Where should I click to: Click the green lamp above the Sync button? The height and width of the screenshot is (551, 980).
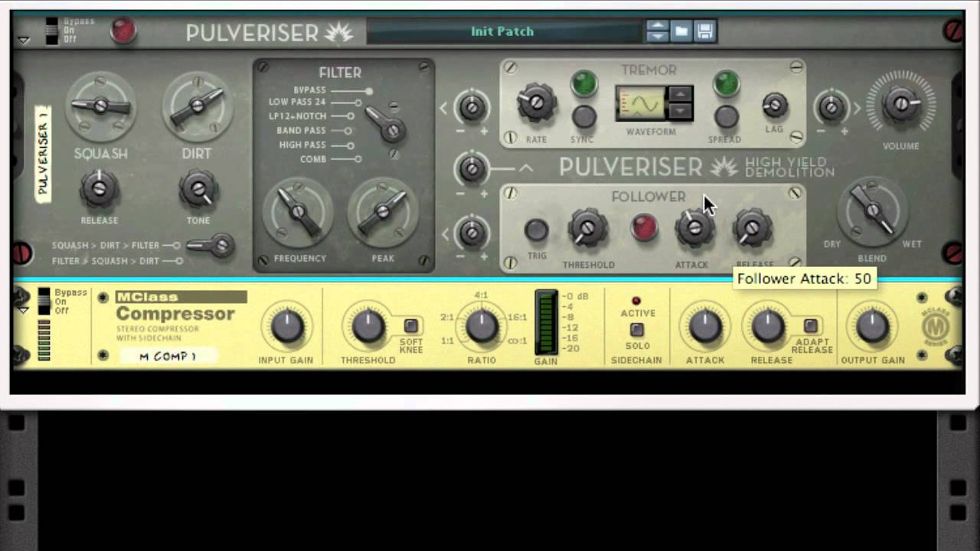(584, 83)
